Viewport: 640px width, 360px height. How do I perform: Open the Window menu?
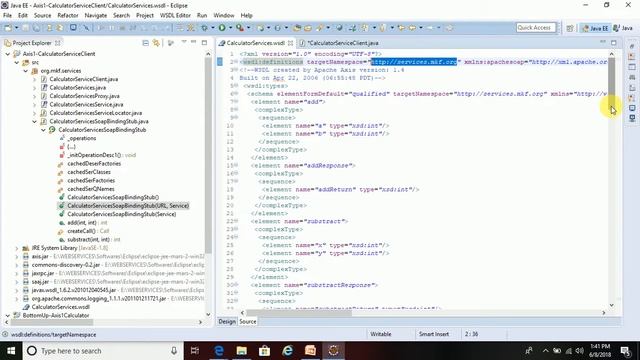tap(224, 16)
